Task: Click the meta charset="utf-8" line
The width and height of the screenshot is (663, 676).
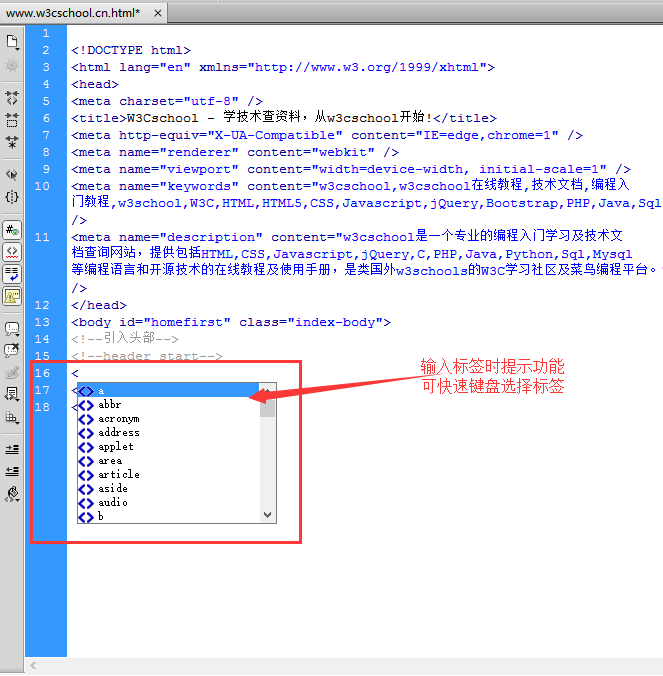Action: tap(167, 101)
